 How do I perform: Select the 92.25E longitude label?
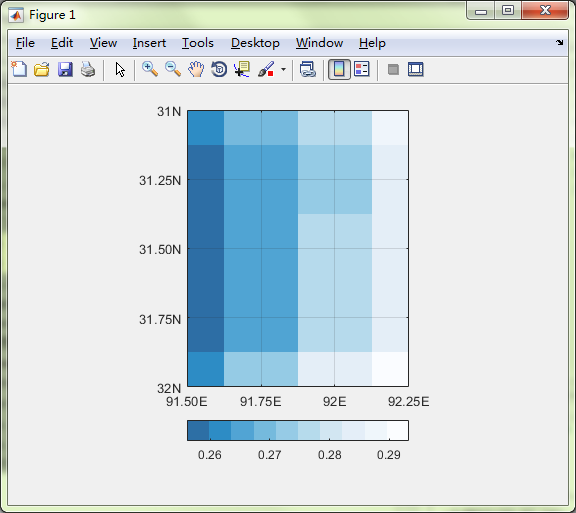pos(408,401)
